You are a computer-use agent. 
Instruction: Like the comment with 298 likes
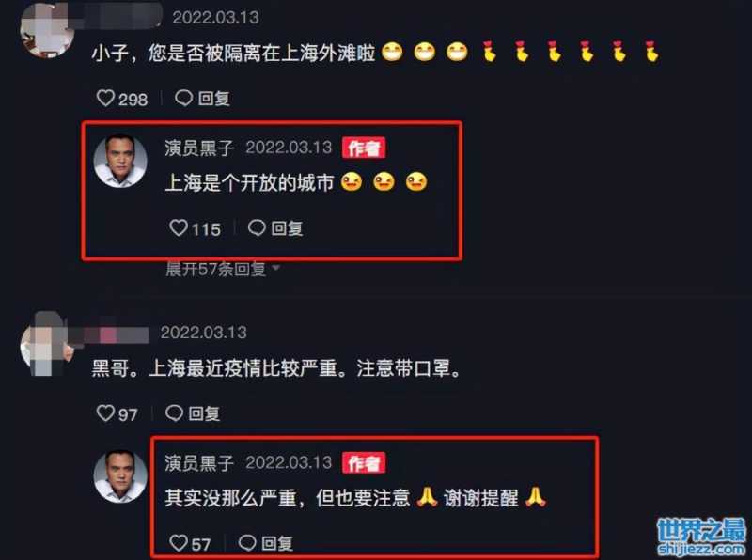pyautogui.click(x=105, y=99)
